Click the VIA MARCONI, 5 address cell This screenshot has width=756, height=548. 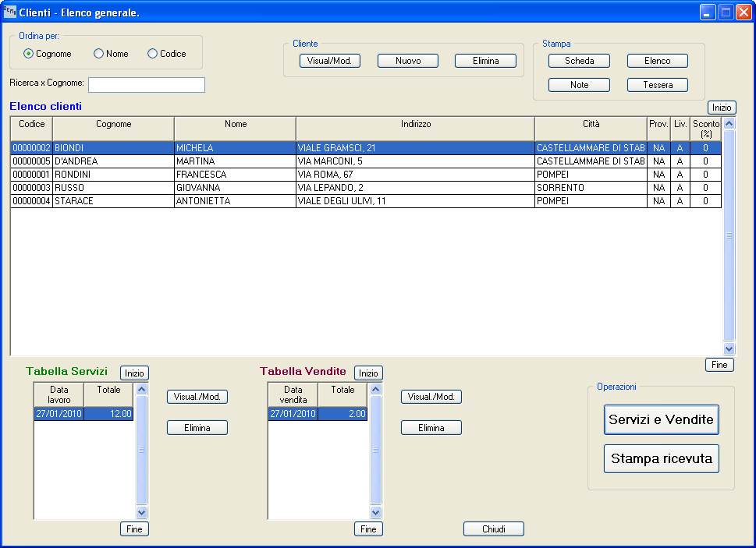pyautogui.click(x=415, y=161)
